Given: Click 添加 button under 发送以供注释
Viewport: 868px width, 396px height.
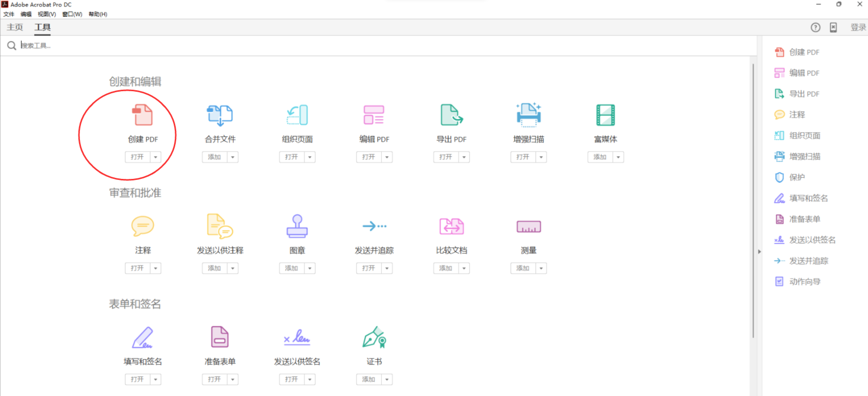Looking at the screenshot, I should click(214, 268).
